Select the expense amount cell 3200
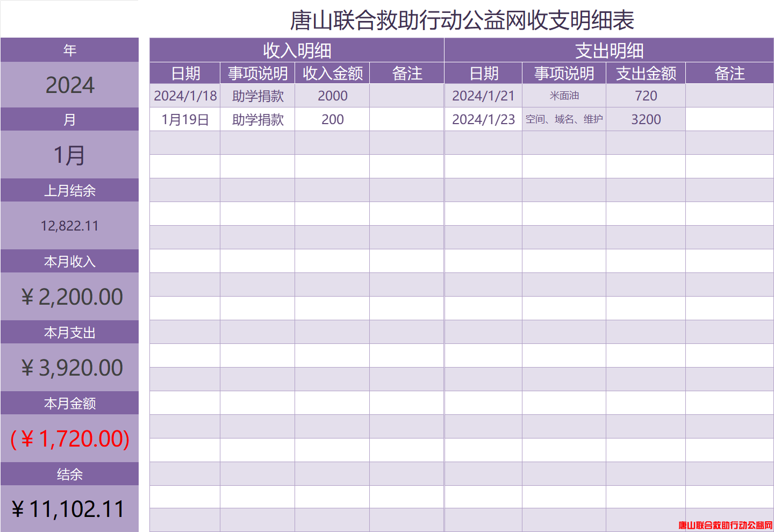The image size is (774, 532). coord(646,119)
